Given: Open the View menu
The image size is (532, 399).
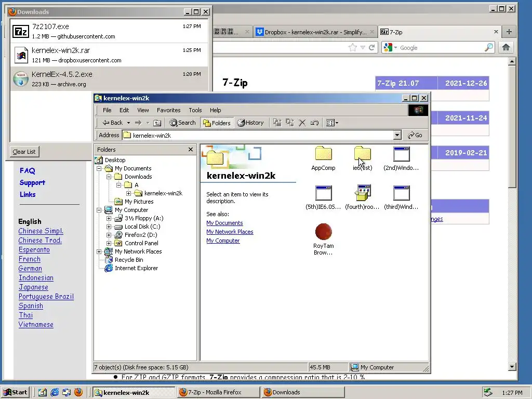Looking at the screenshot, I should click(x=143, y=110).
